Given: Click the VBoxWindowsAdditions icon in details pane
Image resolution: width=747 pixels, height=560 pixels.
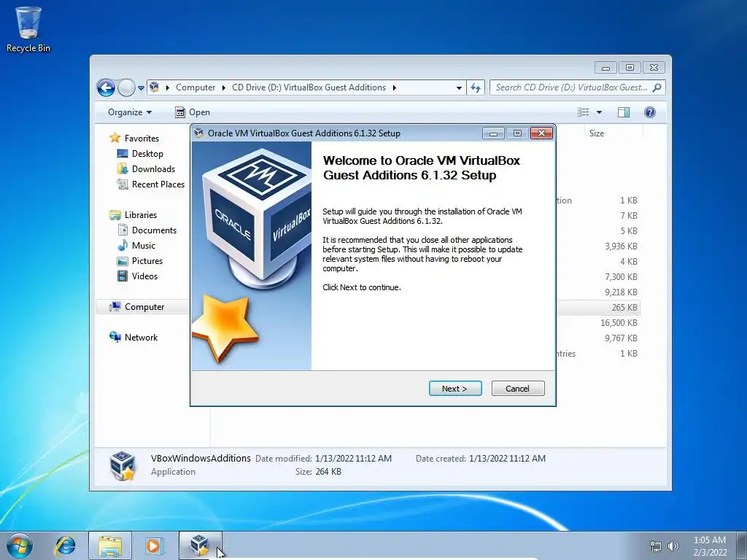Looking at the screenshot, I should coord(123,465).
